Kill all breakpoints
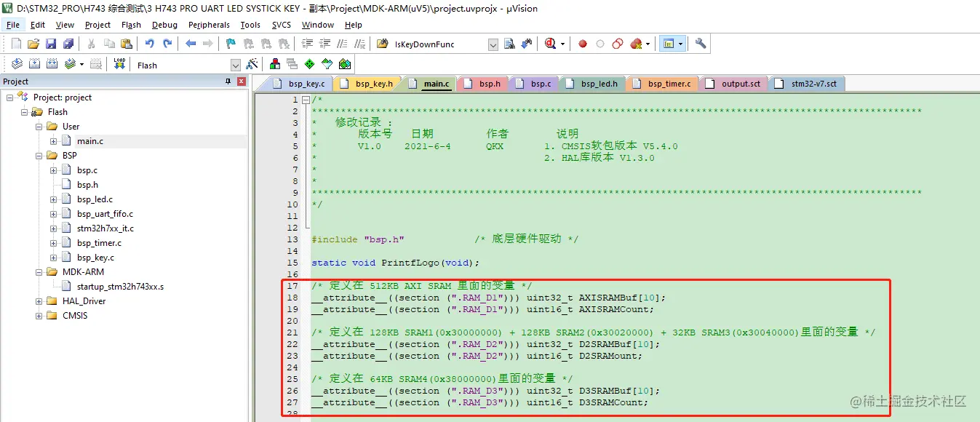 point(635,44)
